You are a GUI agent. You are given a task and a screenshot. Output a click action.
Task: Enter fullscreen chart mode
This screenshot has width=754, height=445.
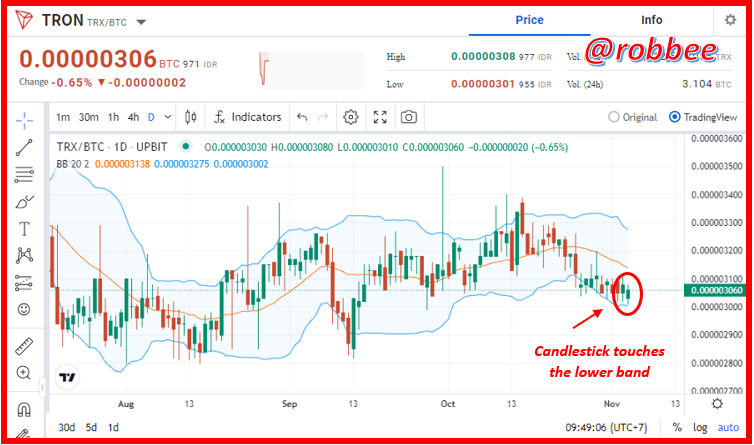[x=380, y=117]
